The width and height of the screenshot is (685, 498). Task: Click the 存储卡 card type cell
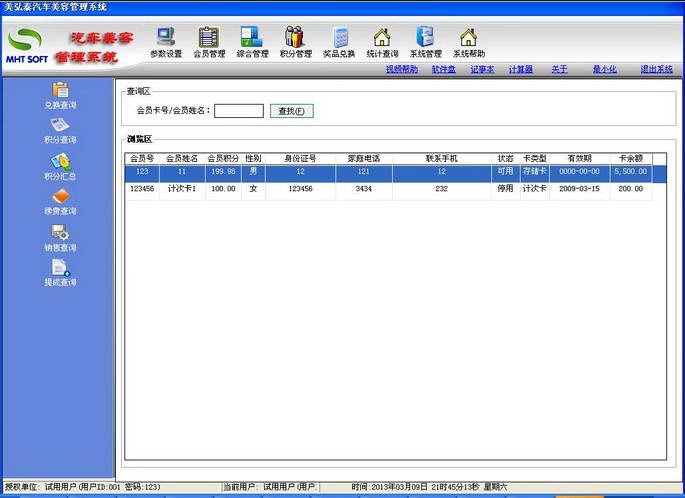[x=535, y=172]
